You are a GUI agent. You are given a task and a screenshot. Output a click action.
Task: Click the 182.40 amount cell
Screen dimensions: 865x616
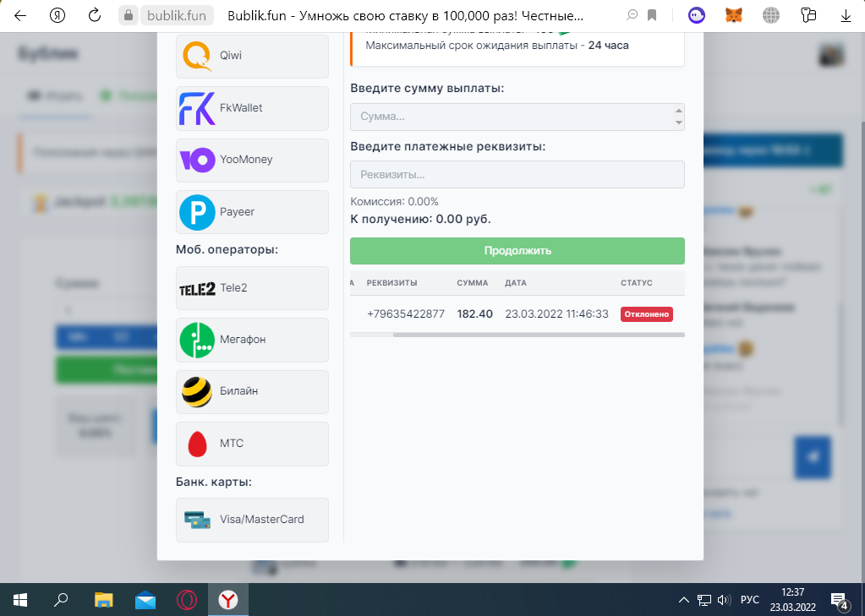pos(474,314)
